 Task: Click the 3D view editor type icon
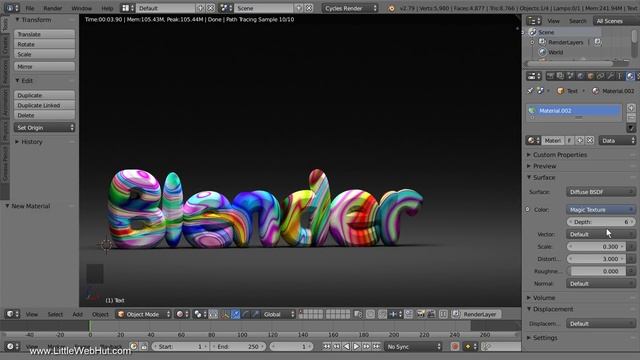12,314
